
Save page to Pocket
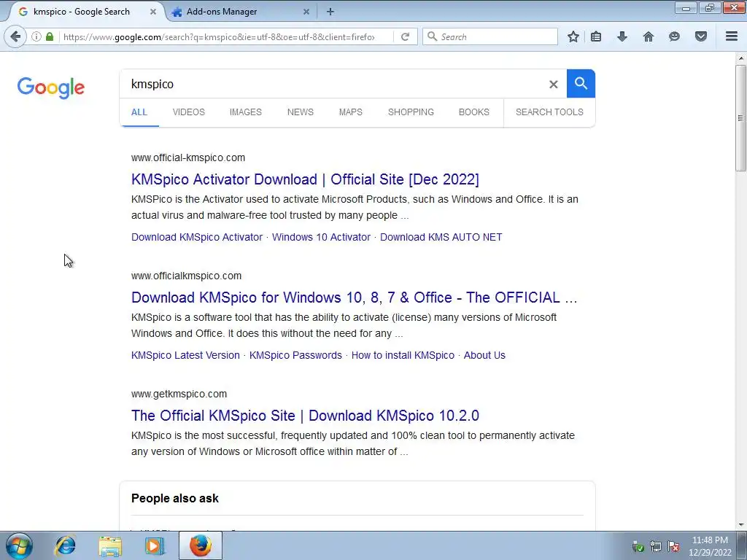coord(701,36)
